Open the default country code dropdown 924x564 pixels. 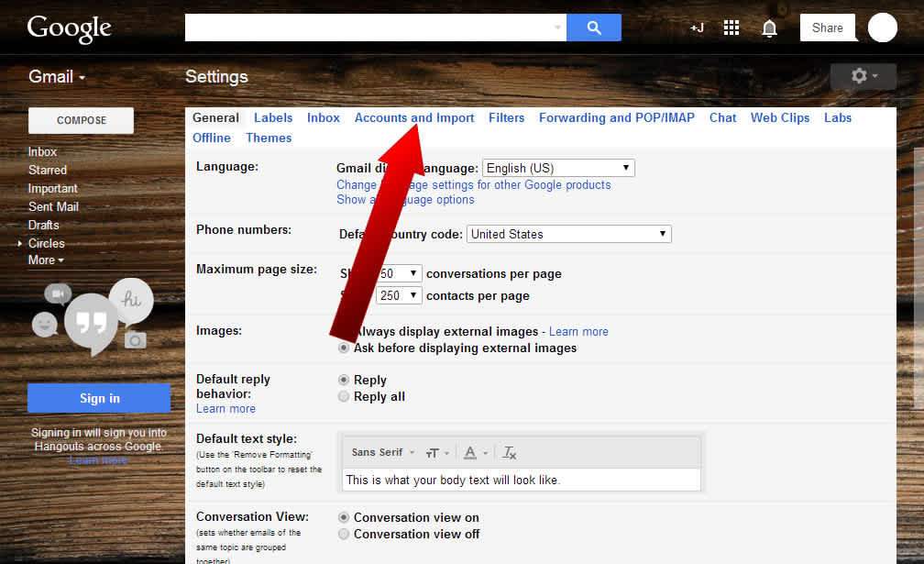568,234
